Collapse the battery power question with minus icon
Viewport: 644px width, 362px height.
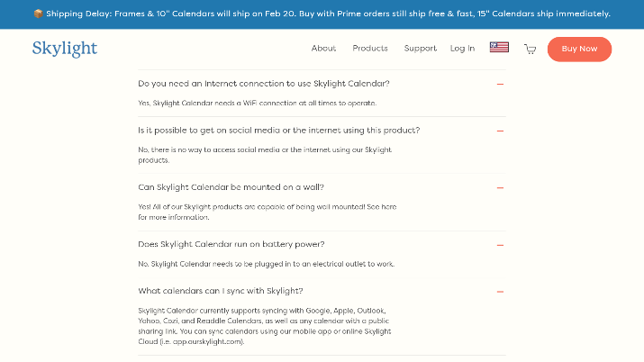tap(500, 245)
